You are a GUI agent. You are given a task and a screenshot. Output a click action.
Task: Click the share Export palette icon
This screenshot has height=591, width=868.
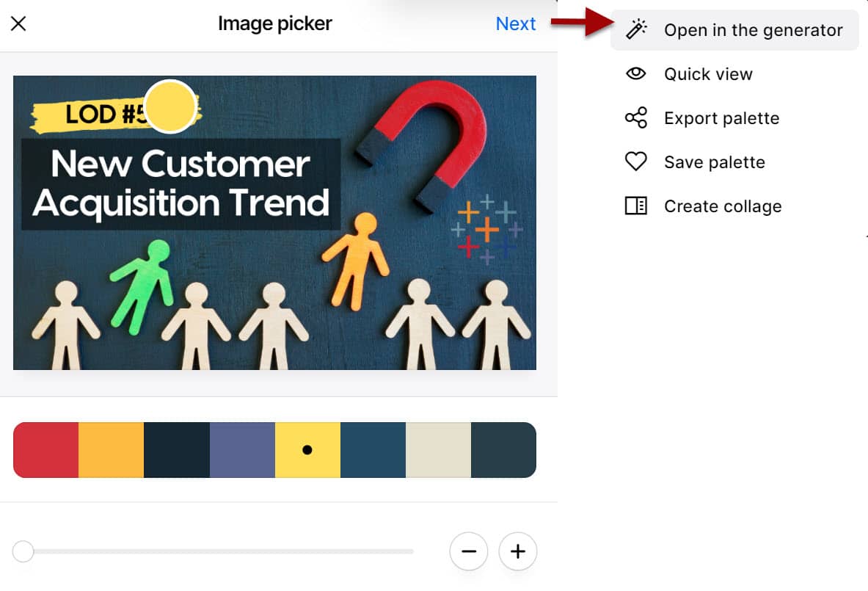[636, 117]
